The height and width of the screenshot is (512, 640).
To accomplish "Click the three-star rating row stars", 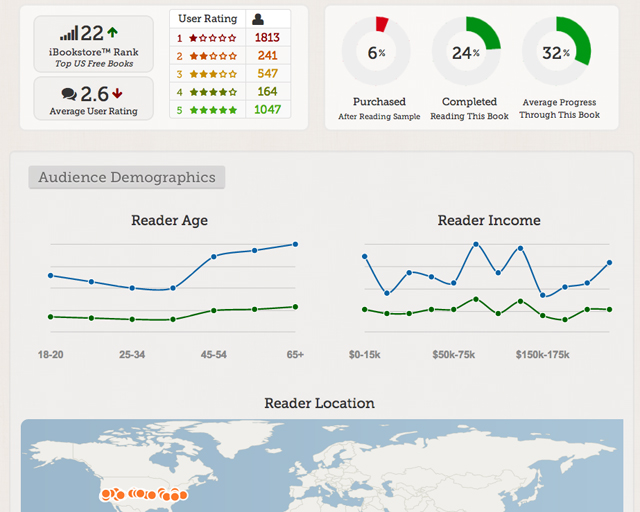I will click(213, 74).
